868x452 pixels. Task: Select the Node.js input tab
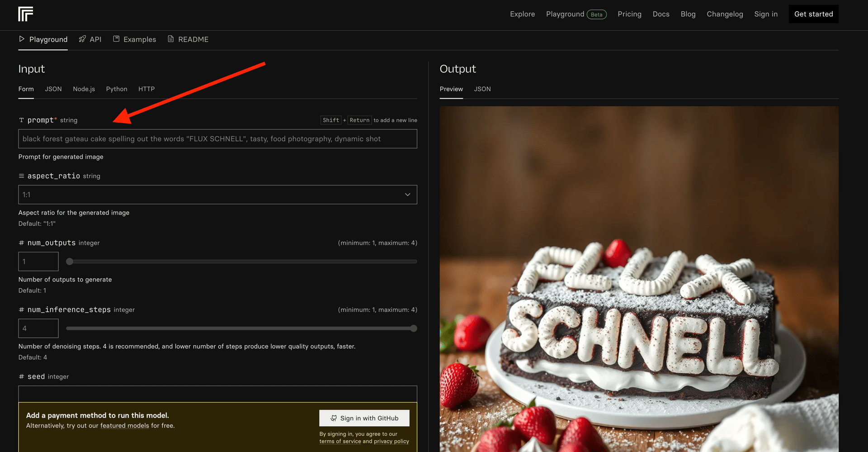pyautogui.click(x=84, y=89)
